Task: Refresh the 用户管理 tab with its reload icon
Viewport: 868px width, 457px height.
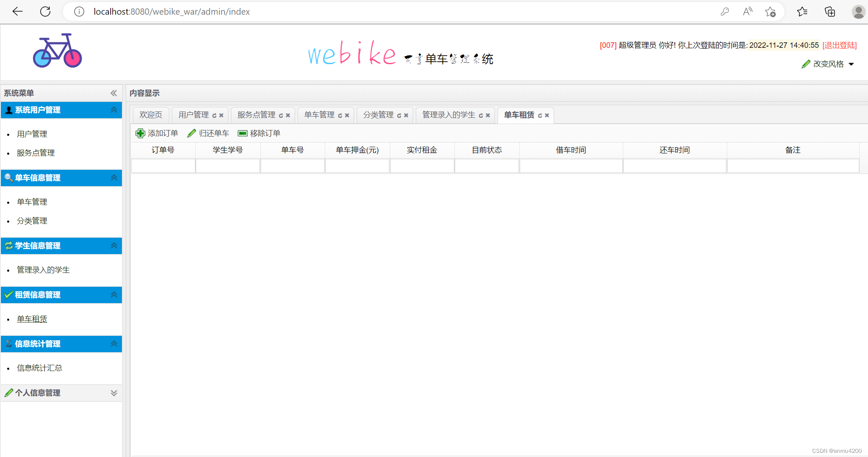Action: 215,115
